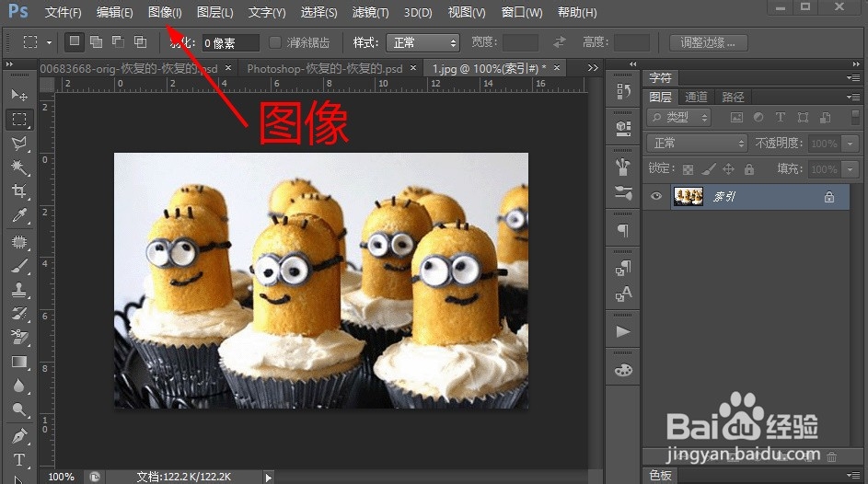Toggle lock image pixels
The image size is (868, 484).
click(x=709, y=169)
